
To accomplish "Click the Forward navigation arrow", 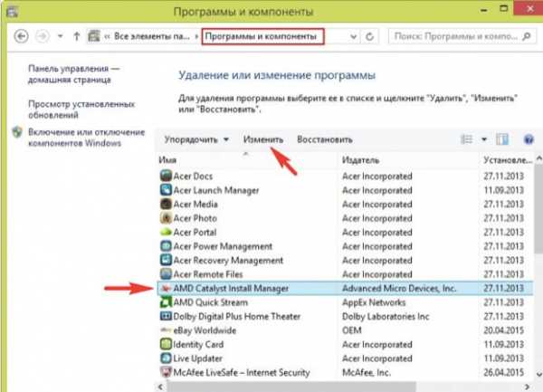I will [43, 36].
